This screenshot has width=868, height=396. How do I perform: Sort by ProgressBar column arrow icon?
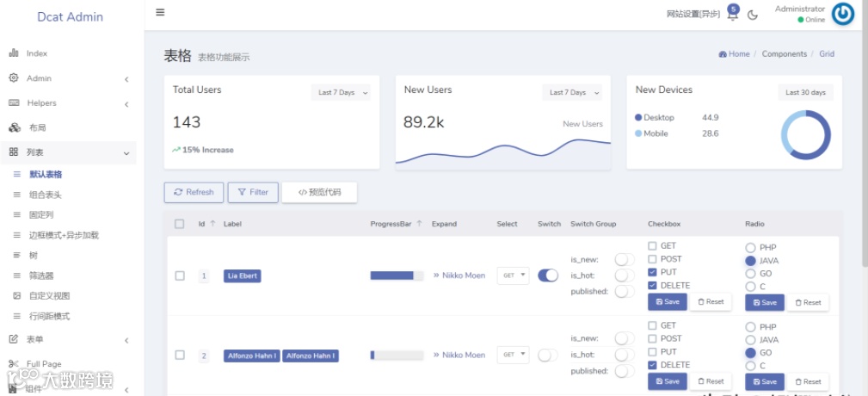pos(419,224)
